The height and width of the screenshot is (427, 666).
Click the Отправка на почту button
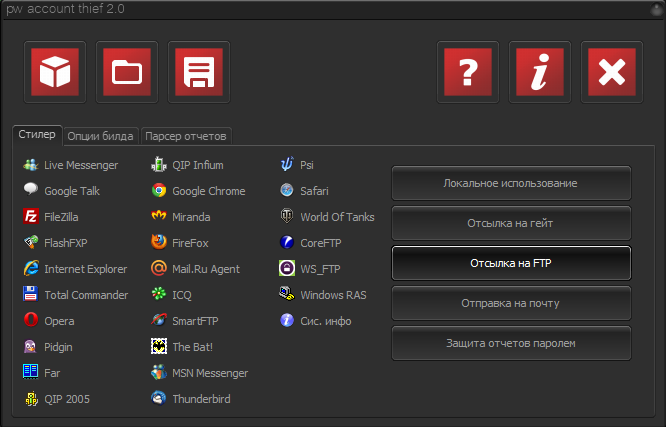(511, 303)
